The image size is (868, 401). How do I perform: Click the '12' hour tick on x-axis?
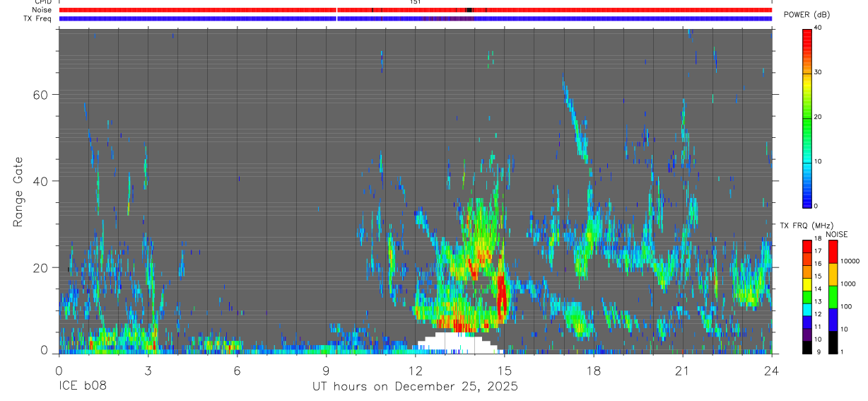(x=415, y=370)
